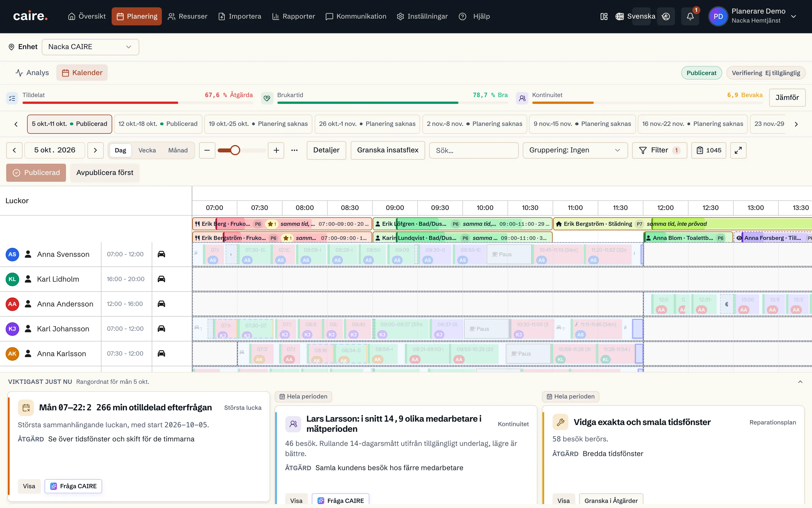Click the timeline zoom slider handle

click(x=235, y=150)
